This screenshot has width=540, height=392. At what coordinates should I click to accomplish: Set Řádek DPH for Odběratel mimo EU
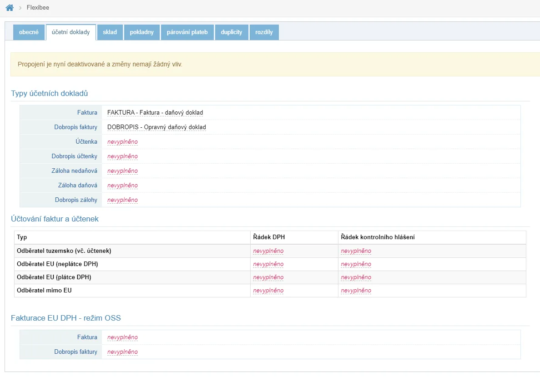pos(268,291)
